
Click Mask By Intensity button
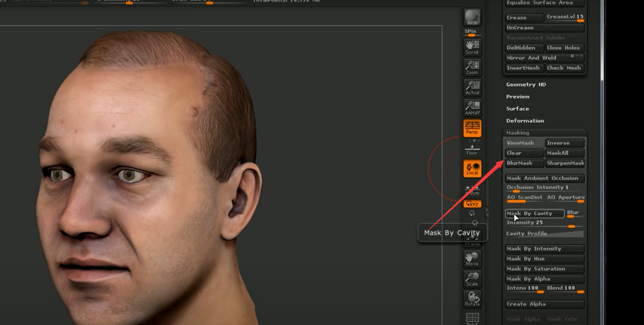click(544, 249)
